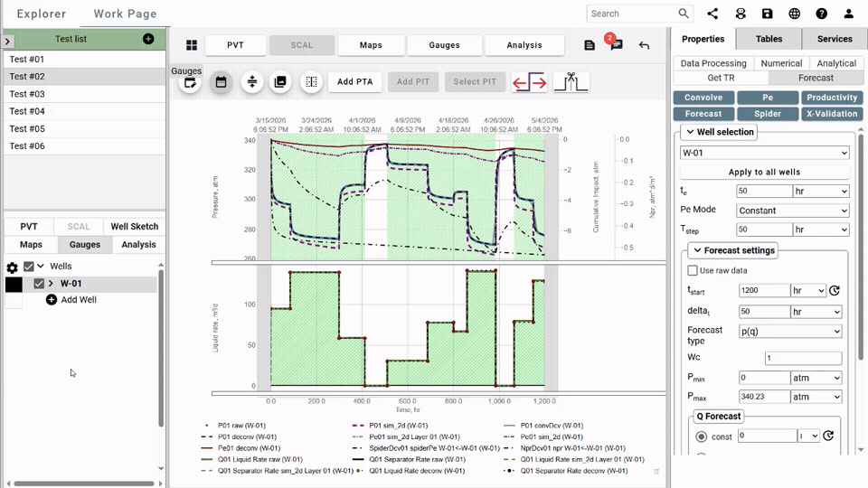868x488 pixels.
Task: Click Apply to all wells button
Action: [765, 172]
